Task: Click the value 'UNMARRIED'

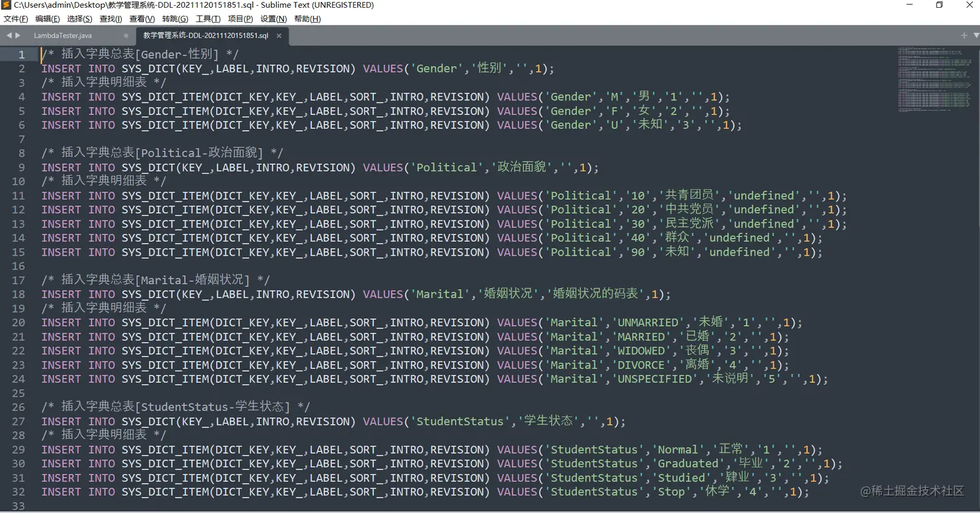Action: (x=649, y=323)
